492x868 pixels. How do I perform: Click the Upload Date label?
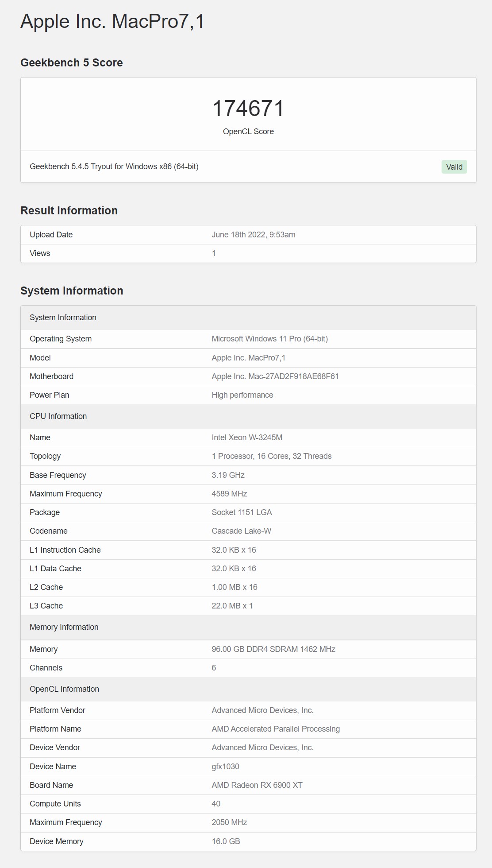coord(51,235)
